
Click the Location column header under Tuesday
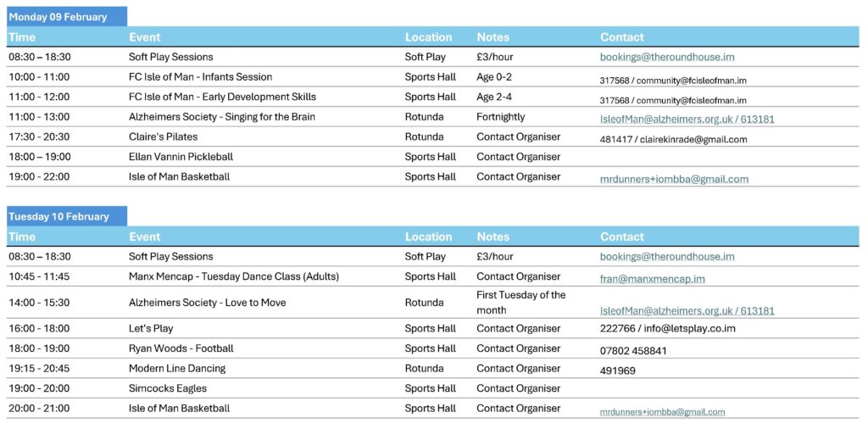[428, 237]
